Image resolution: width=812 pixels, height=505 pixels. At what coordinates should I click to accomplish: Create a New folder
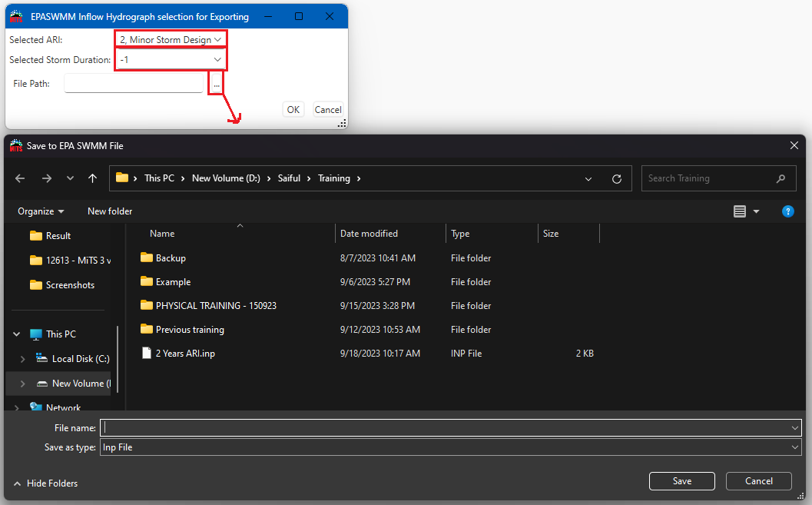click(x=110, y=211)
